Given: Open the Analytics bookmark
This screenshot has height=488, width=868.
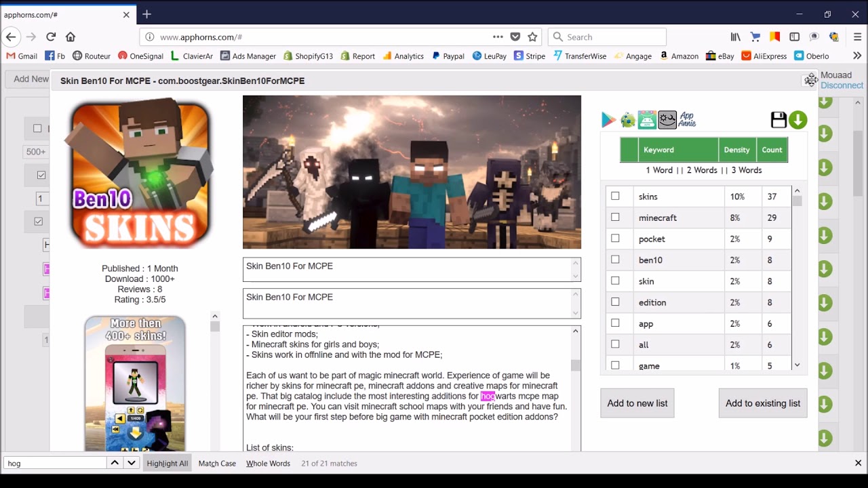Looking at the screenshot, I should point(403,56).
